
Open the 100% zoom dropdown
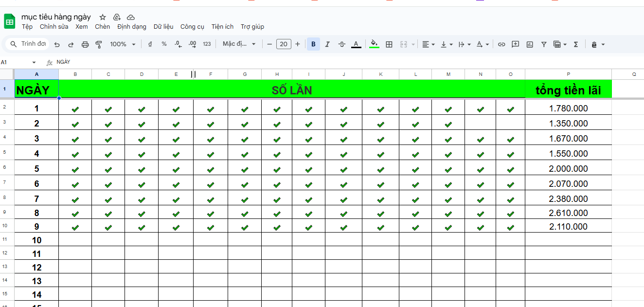(123, 44)
